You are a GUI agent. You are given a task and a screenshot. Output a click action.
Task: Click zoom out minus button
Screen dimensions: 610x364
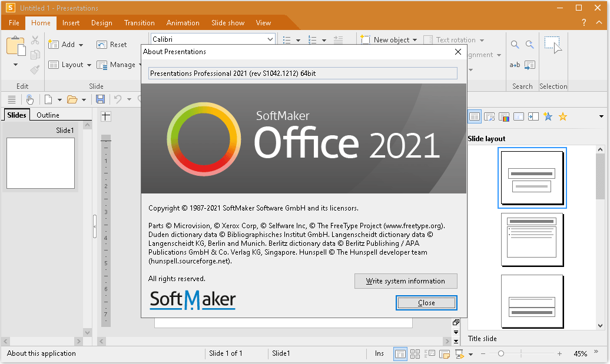[483, 353]
